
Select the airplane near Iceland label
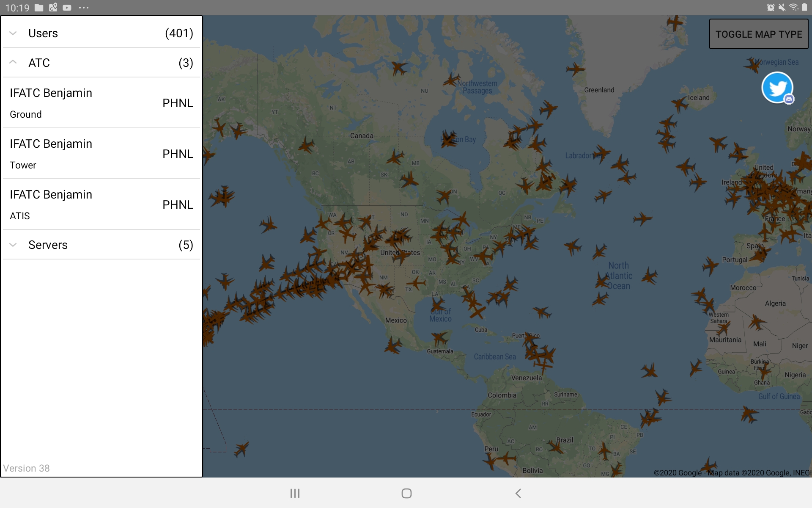click(680, 103)
